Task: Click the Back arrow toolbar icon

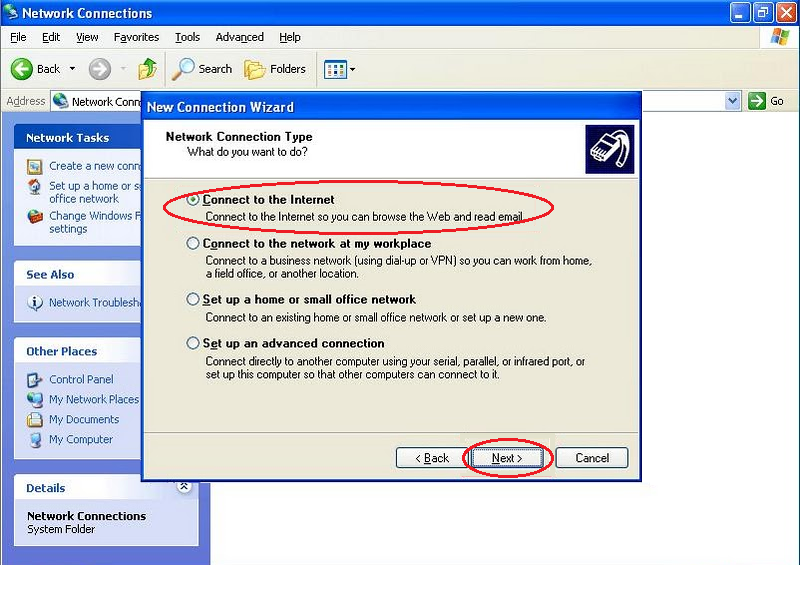Action: [x=23, y=69]
